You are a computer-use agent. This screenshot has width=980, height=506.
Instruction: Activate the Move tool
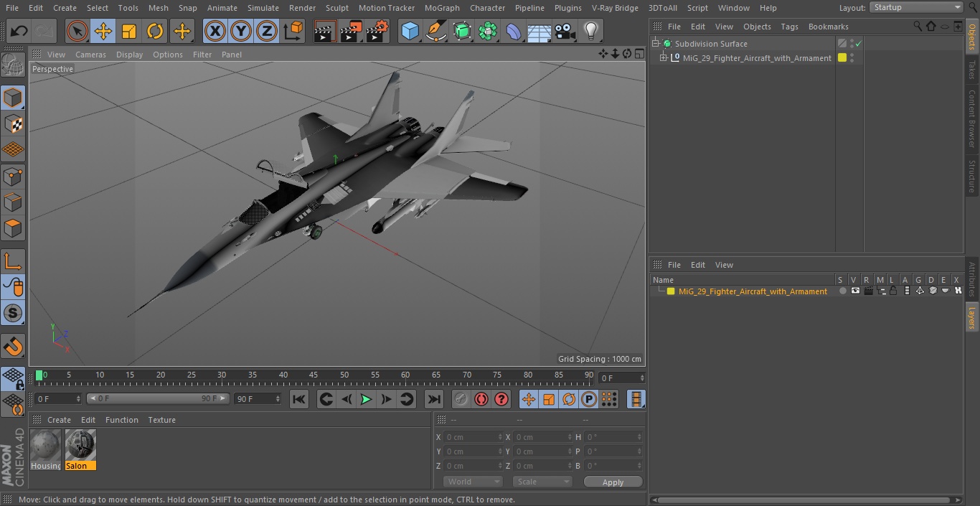point(103,31)
